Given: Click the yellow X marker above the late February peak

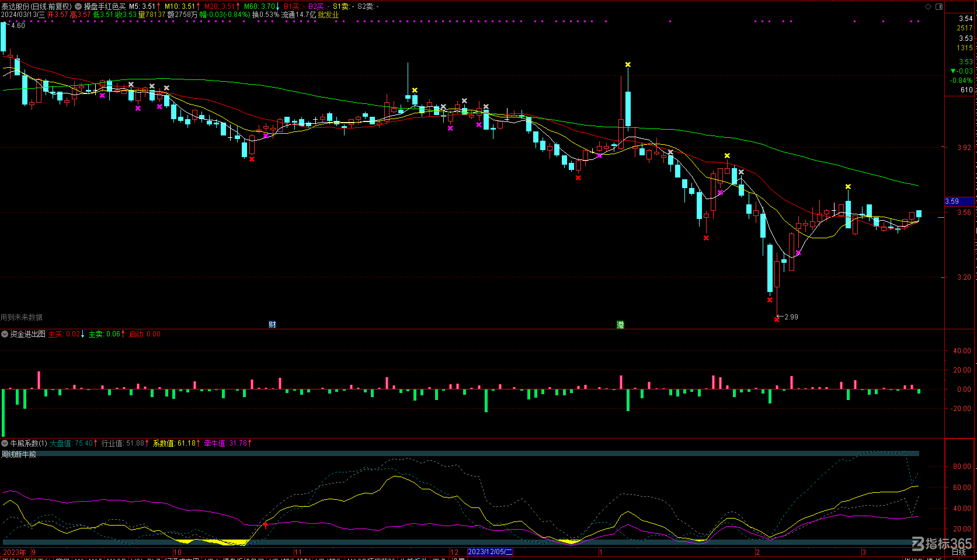Looking at the screenshot, I should click(x=848, y=186).
